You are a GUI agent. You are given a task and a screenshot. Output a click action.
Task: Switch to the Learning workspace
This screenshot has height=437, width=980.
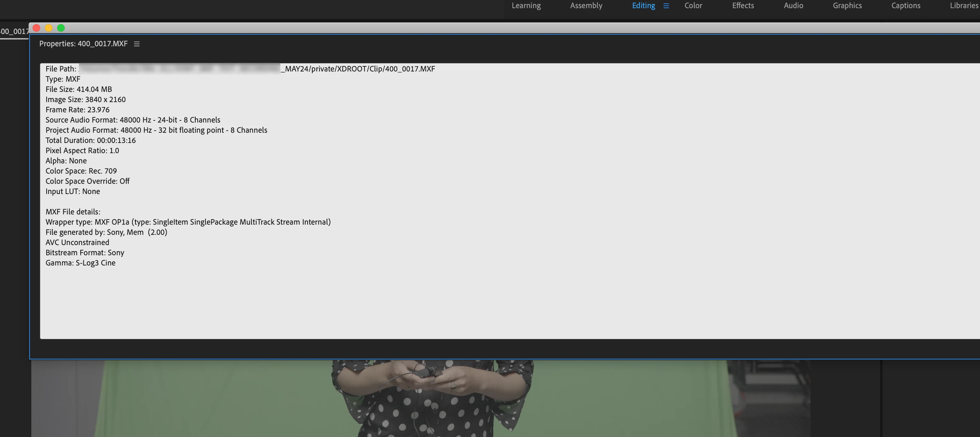click(526, 6)
